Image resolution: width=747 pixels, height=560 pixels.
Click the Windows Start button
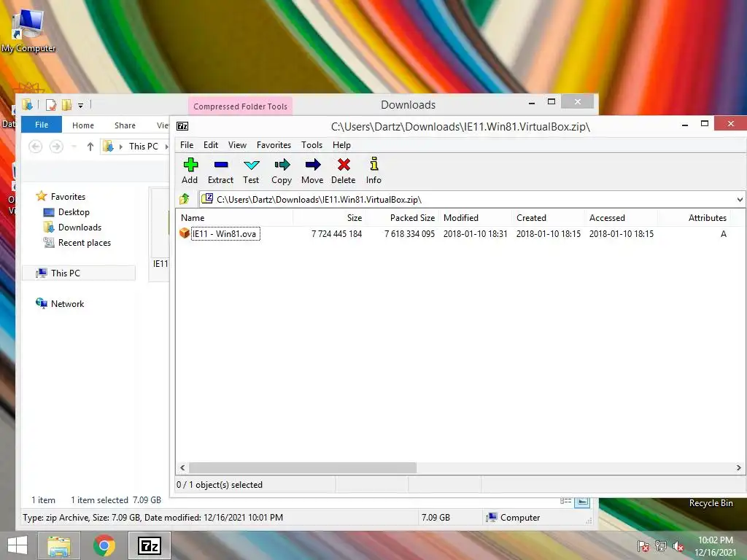(18, 545)
